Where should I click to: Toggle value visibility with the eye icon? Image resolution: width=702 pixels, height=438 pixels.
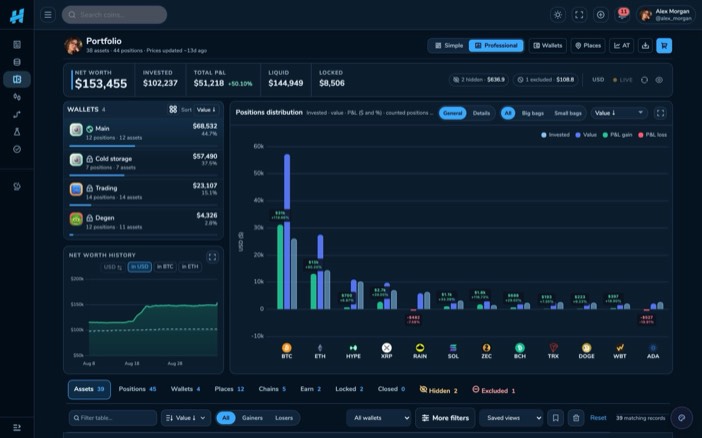coord(659,80)
